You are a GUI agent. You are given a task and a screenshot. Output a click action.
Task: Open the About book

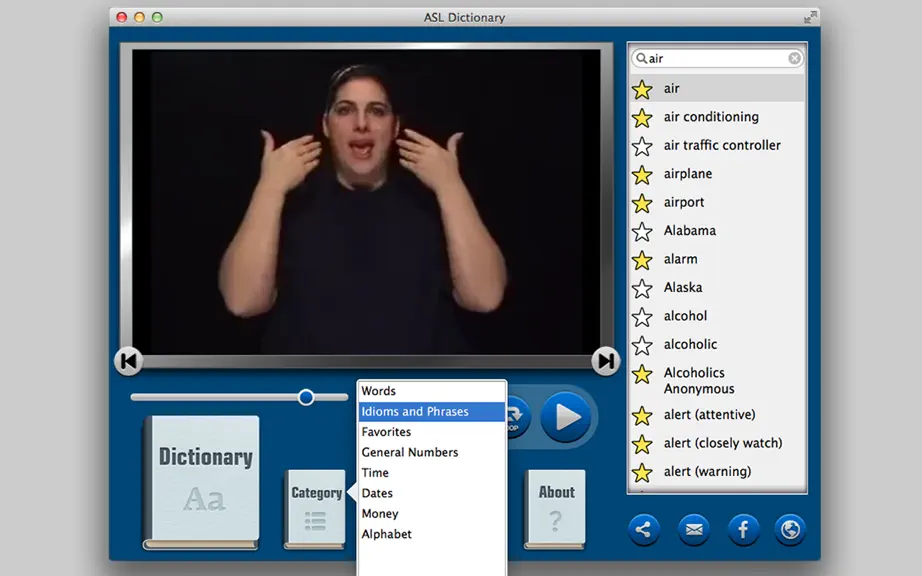[x=555, y=509]
